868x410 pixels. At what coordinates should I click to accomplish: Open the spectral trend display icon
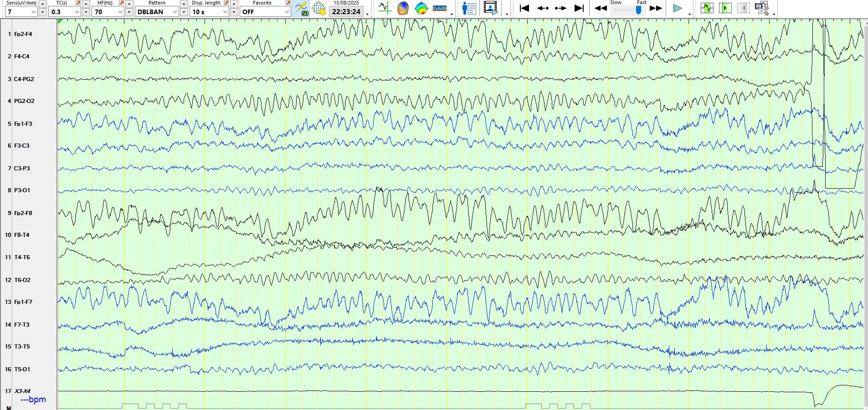(x=440, y=8)
